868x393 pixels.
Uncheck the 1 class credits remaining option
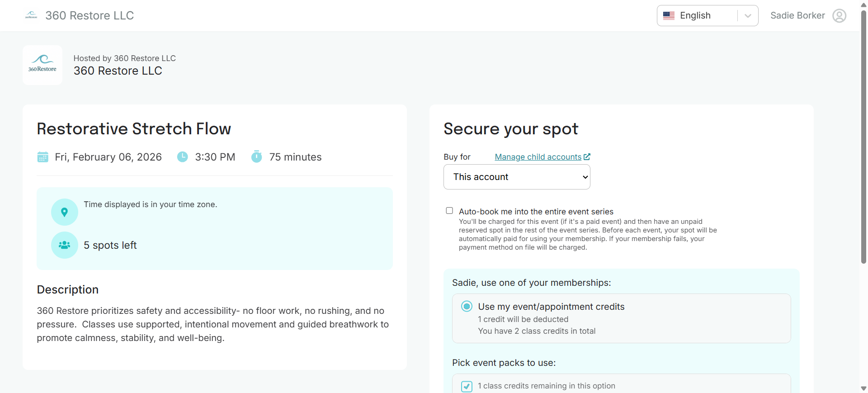click(x=467, y=386)
